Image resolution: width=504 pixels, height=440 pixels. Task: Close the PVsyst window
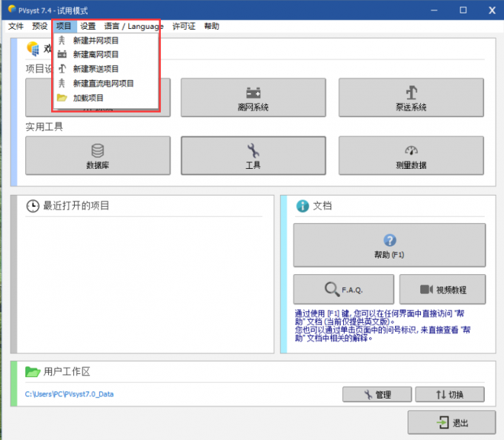[x=492, y=10]
